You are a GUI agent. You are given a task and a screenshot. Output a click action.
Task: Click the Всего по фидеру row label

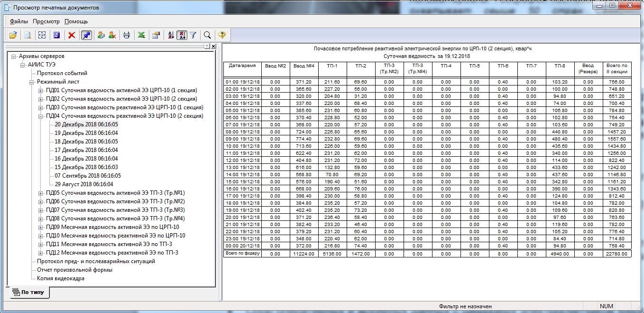pos(242,254)
